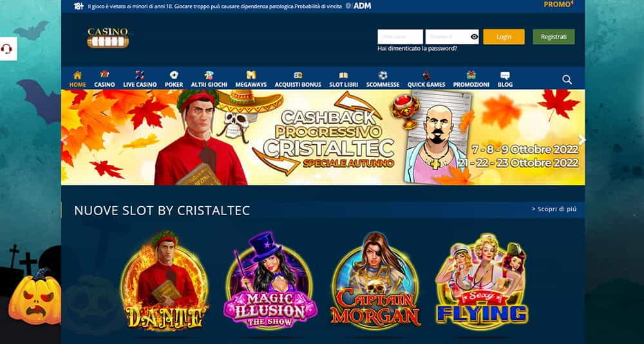Open the headset support chat icon
Screen dimensions: 644x344
point(6,49)
